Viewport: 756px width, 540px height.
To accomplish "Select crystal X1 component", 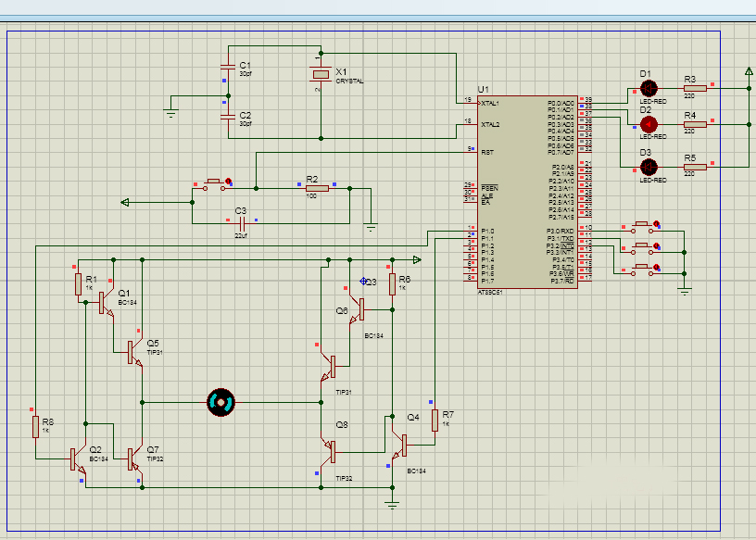I will pos(321,74).
